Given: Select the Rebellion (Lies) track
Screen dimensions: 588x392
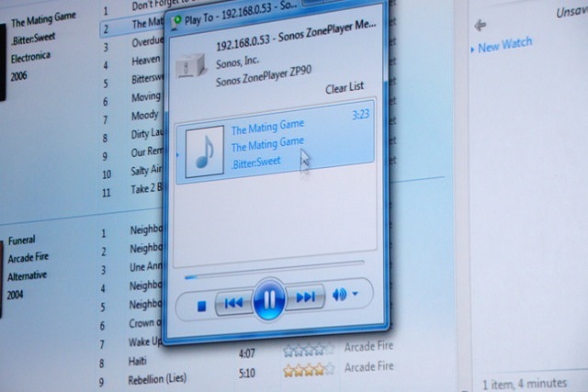Looking at the screenshot, I should click(157, 379).
